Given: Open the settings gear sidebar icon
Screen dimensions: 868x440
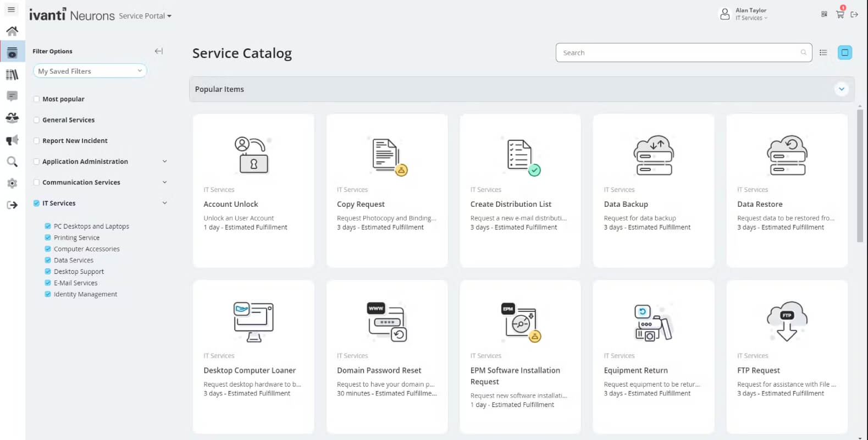Looking at the screenshot, I should point(12,183).
